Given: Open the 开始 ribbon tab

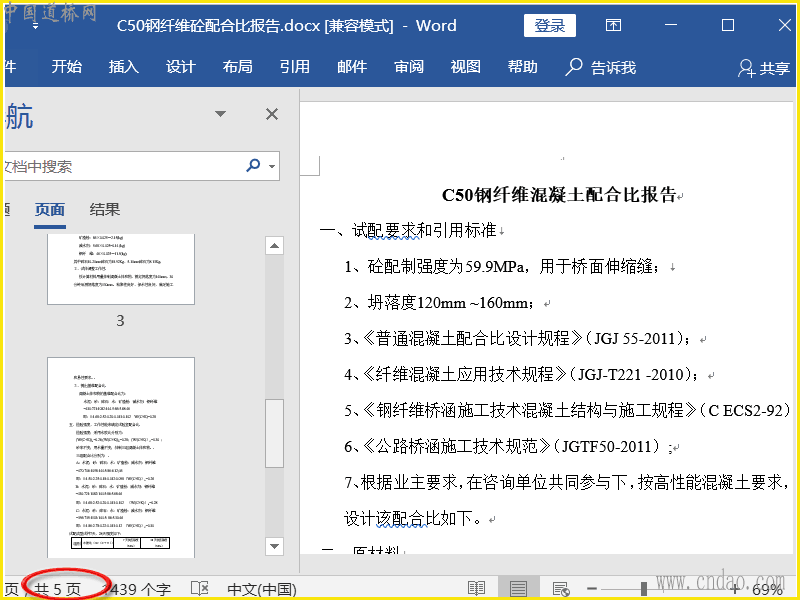Looking at the screenshot, I should pyautogui.click(x=66, y=67).
